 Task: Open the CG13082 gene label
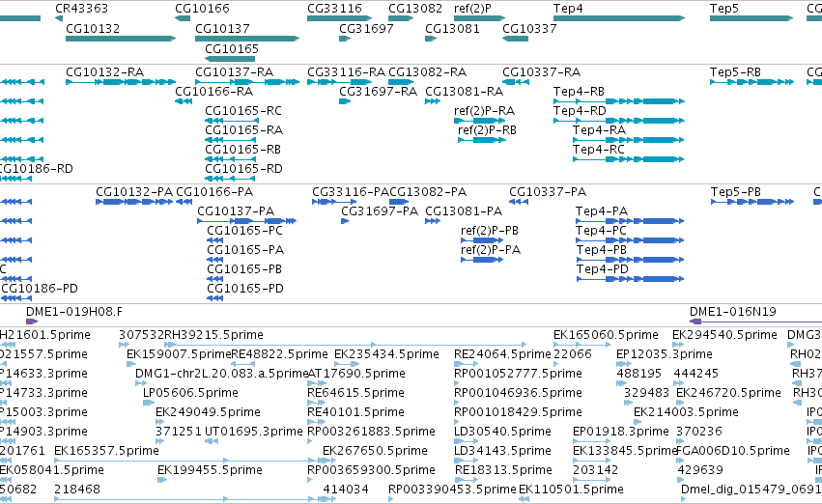(x=415, y=9)
